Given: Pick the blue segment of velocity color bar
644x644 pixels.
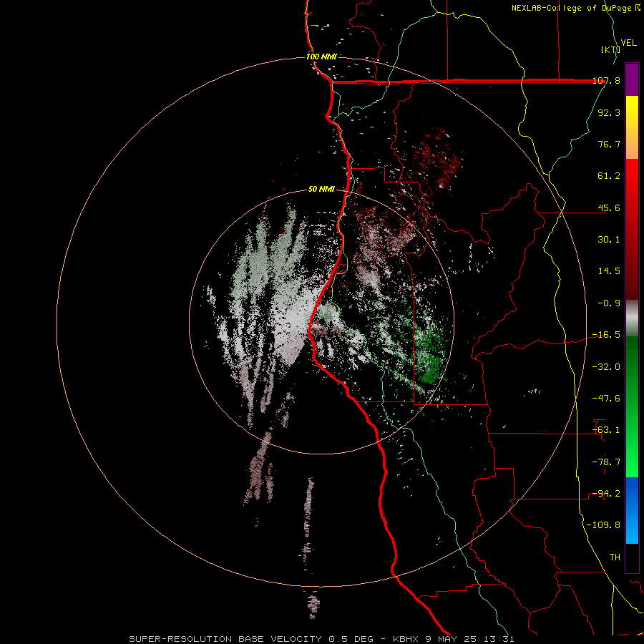Looking at the screenshot, I should click(x=632, y=510).
